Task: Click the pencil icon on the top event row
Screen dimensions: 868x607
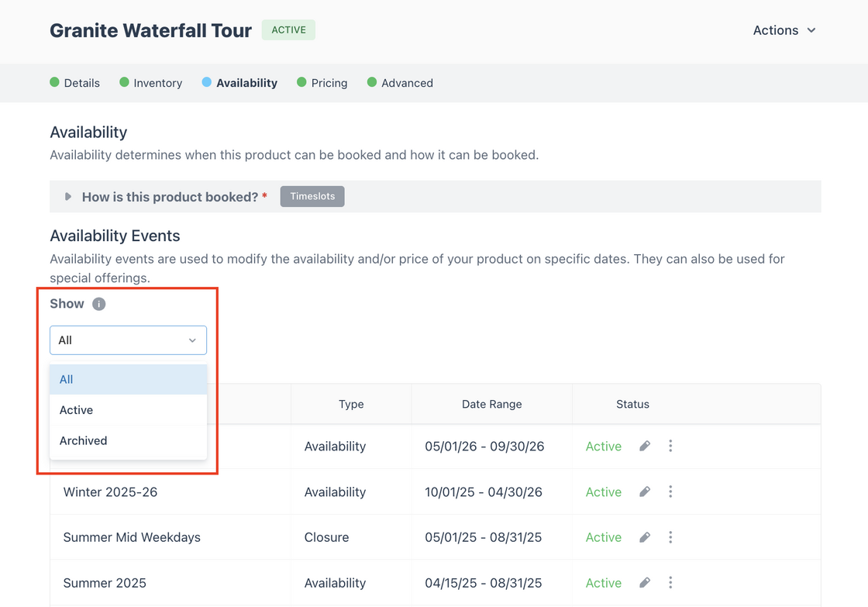Action: 644,446
